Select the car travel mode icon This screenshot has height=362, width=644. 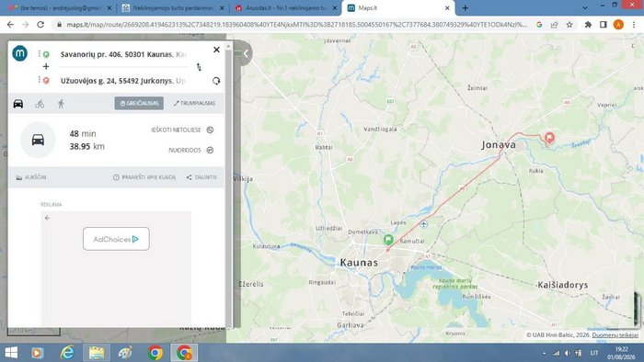[18, 103]
